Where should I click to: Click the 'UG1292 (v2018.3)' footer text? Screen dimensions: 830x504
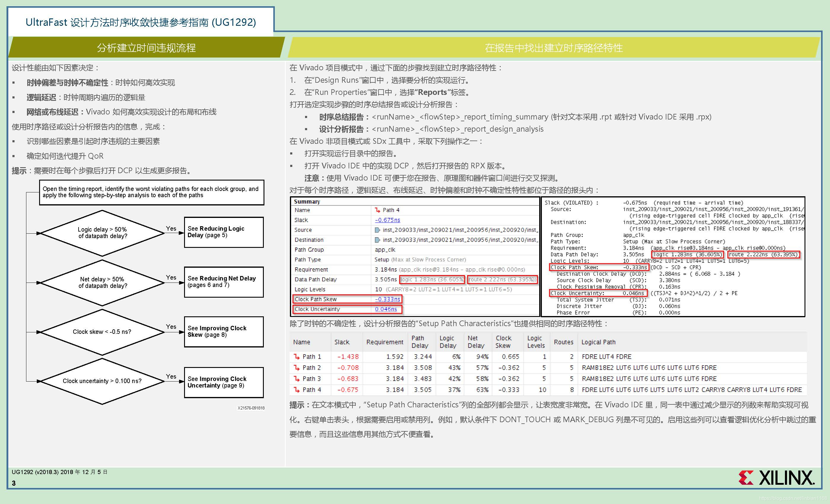tap(60, 472)
